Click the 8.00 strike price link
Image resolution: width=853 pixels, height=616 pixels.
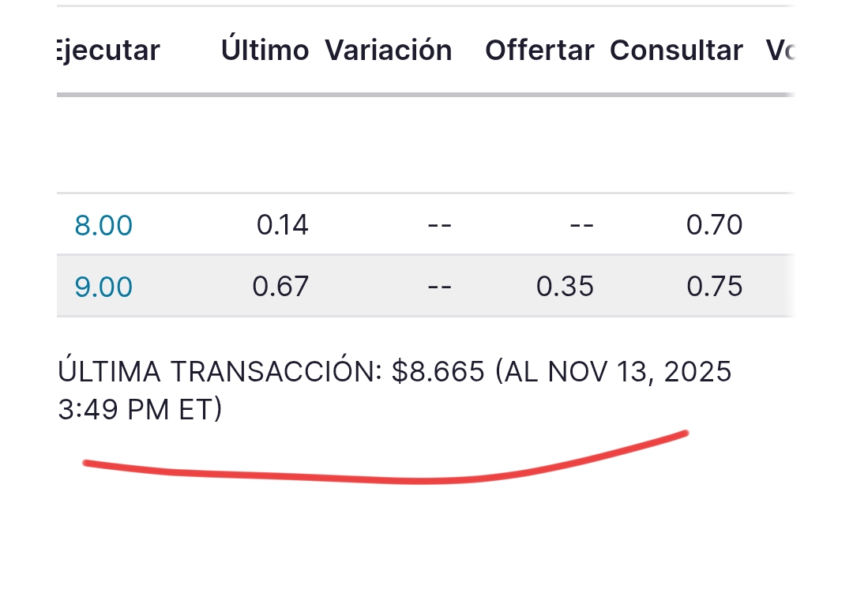coord(103,226)
